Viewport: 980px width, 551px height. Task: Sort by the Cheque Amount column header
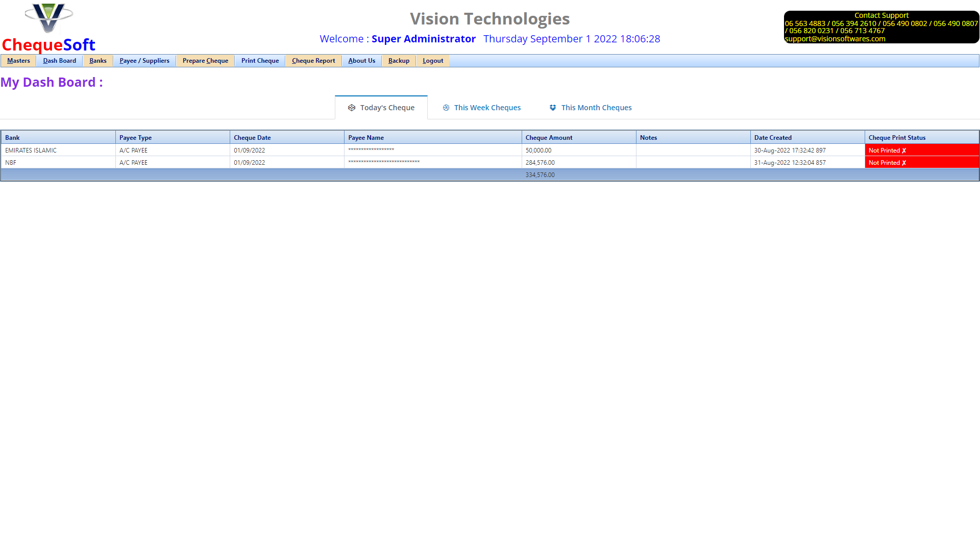549,137
